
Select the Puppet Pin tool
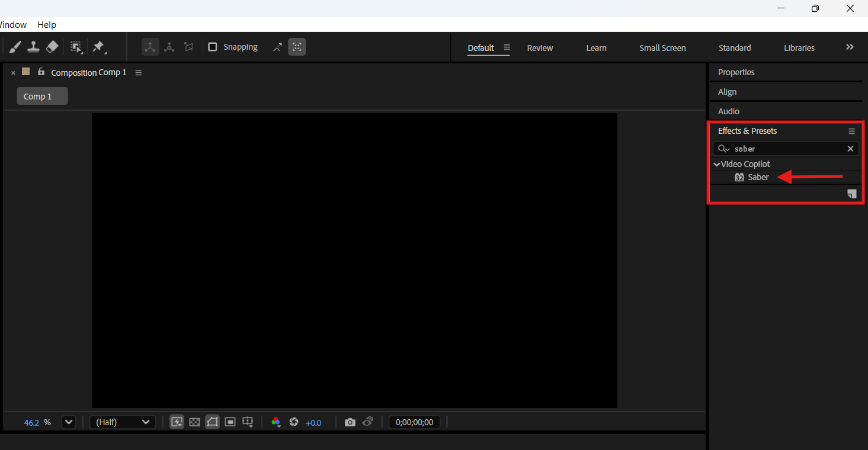pyautogui.click(x=98, y=47)
